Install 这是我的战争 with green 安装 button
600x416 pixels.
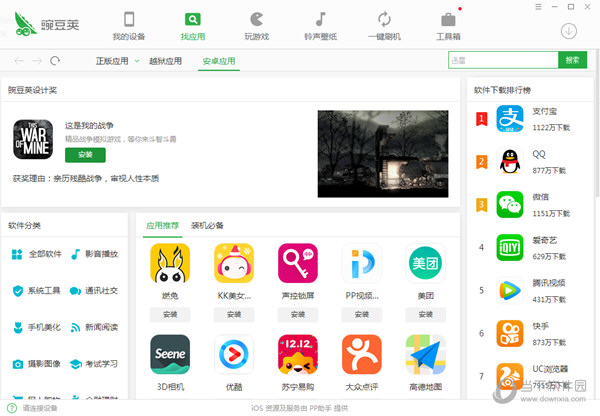point(85,155)
